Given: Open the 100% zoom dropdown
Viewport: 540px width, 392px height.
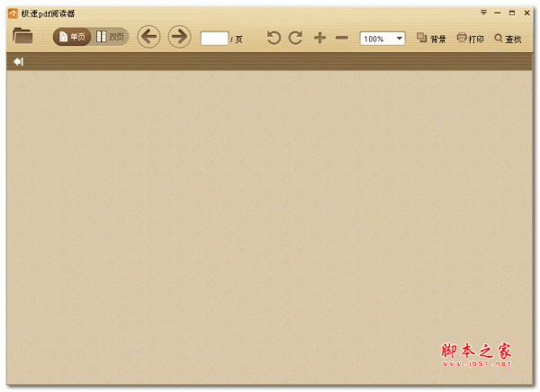Looking at the screenshot, I should point(382,39).
